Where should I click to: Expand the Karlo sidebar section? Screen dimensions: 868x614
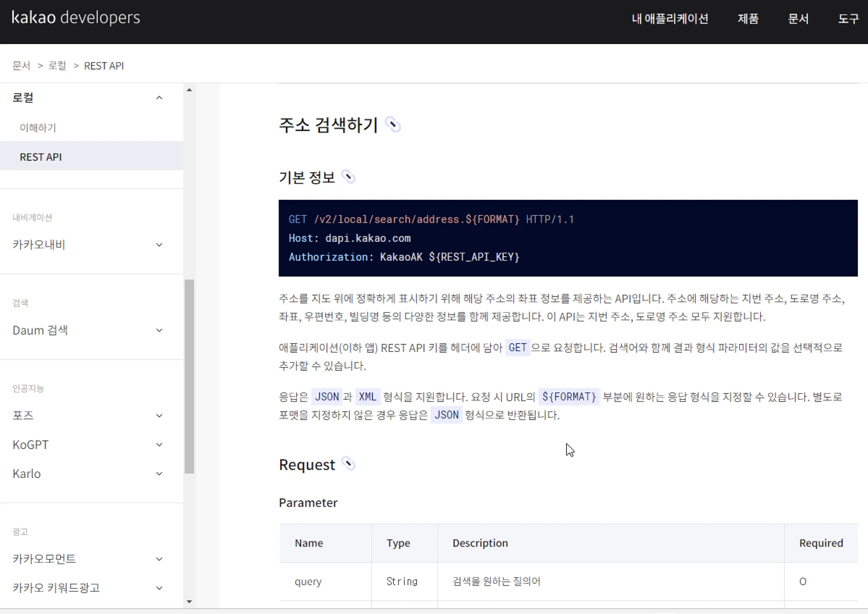(x=159, y=474)
